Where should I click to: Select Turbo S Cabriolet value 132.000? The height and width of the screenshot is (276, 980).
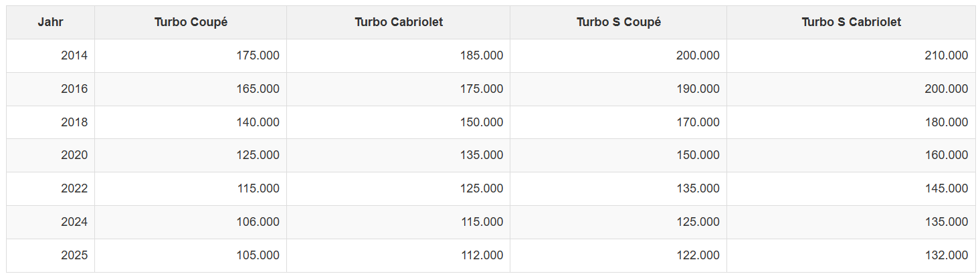[946, 255]
